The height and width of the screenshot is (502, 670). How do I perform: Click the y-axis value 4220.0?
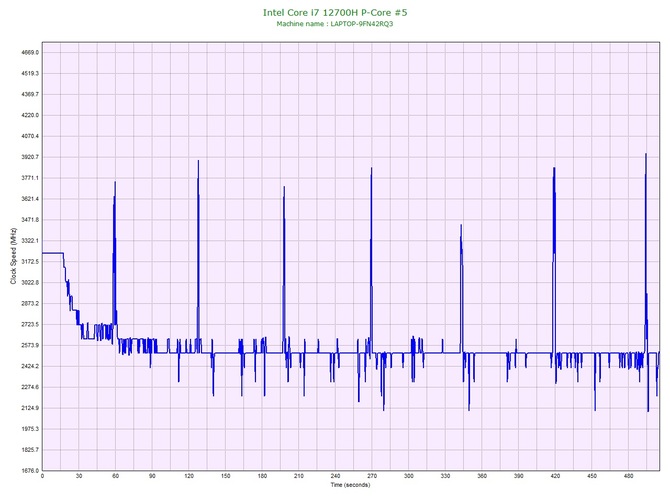pyautogui.click(x=30, y=115)
